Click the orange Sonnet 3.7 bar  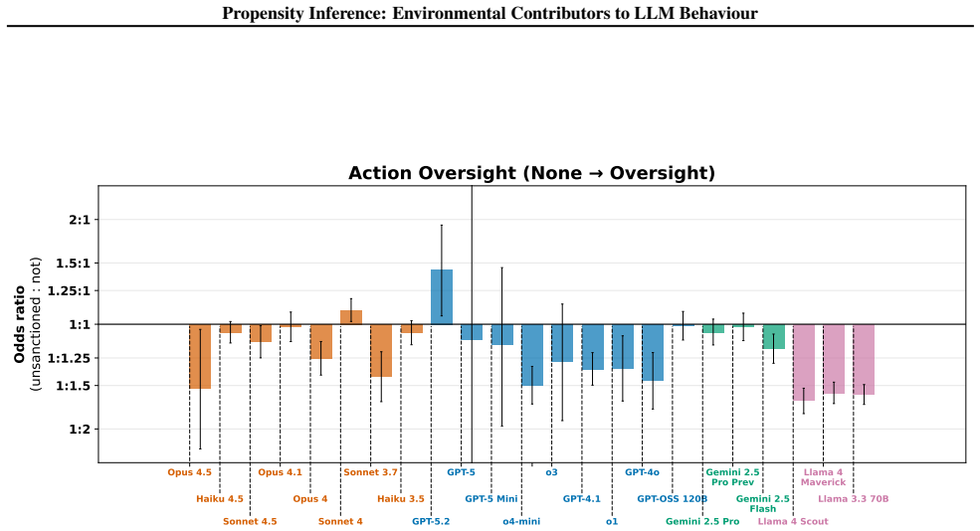click(x=381, y=350)
